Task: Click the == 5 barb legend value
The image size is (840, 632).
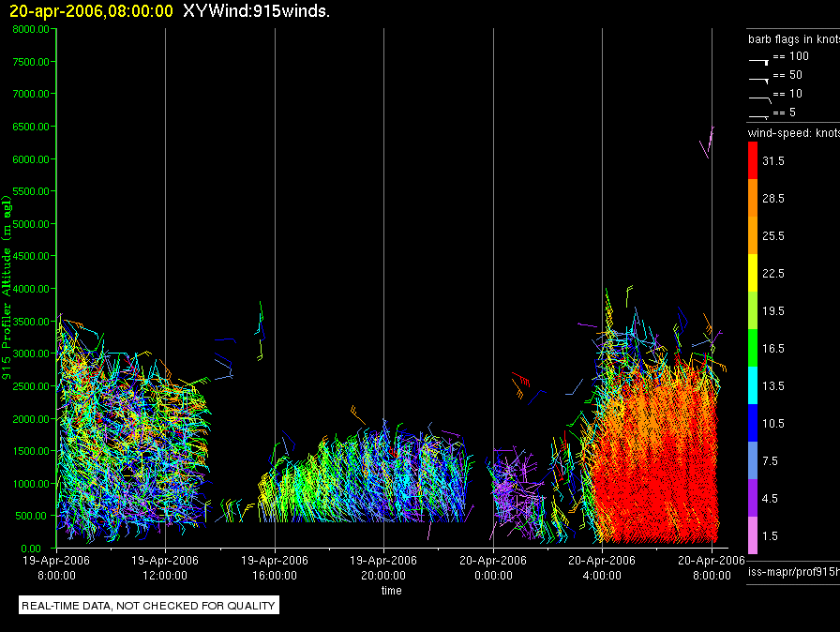Action: (x=785, y=113)
